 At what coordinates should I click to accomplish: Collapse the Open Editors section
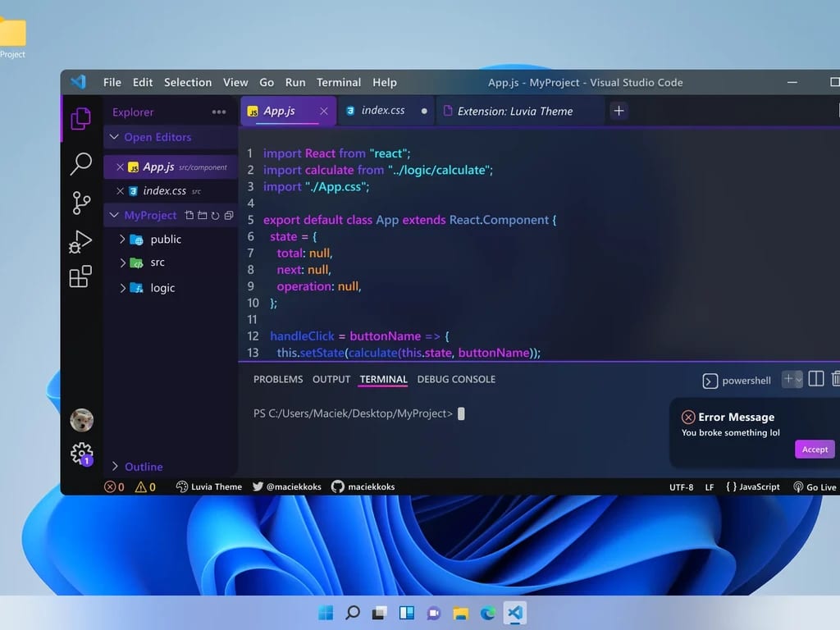pos(114,137)
